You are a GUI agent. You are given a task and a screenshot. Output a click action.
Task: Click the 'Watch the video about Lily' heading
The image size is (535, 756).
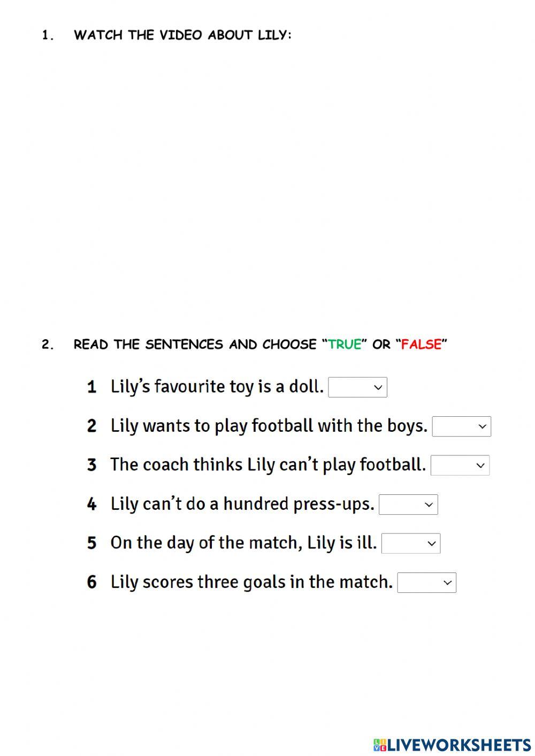click(182, 35)
